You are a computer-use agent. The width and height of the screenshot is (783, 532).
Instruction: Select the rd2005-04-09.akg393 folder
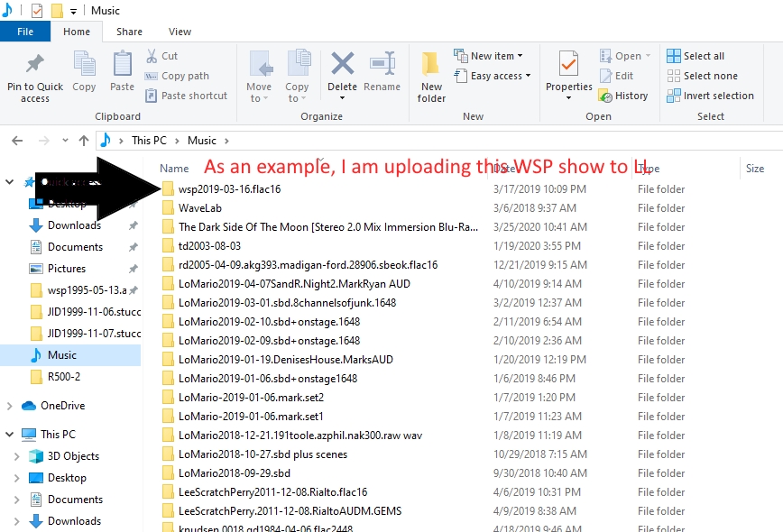[308, 265]
